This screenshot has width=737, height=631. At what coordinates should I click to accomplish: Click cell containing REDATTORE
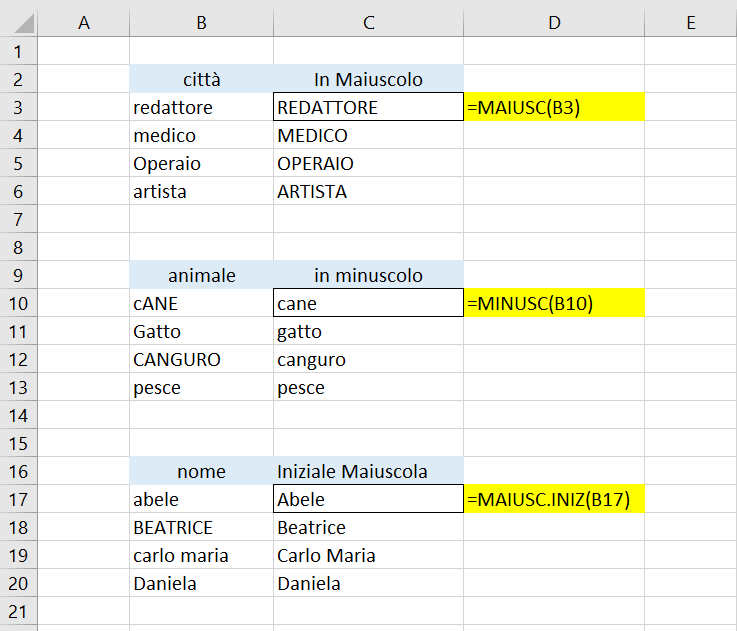pyautogui.click(x=368, y=107)
